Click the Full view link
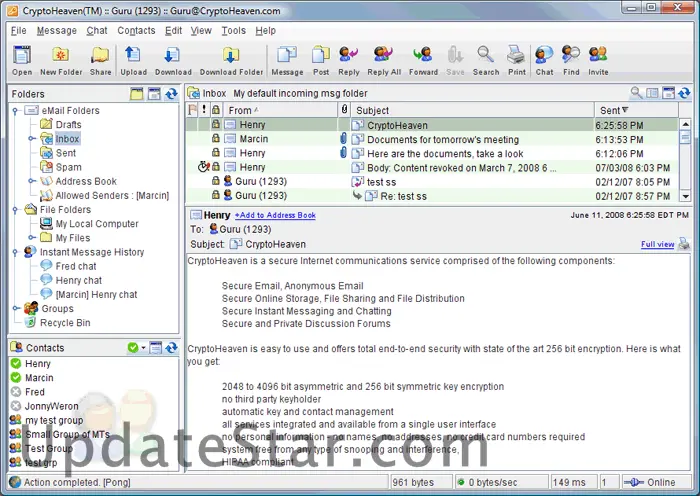Screen dimensions: 700x496 tap(658, 244)
